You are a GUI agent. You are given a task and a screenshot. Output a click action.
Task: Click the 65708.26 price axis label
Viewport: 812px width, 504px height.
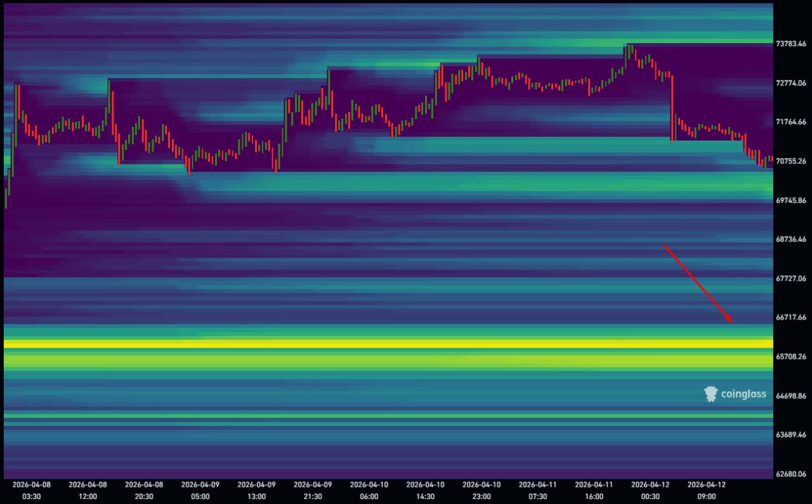pyautogui.click(x=791, y=356)
